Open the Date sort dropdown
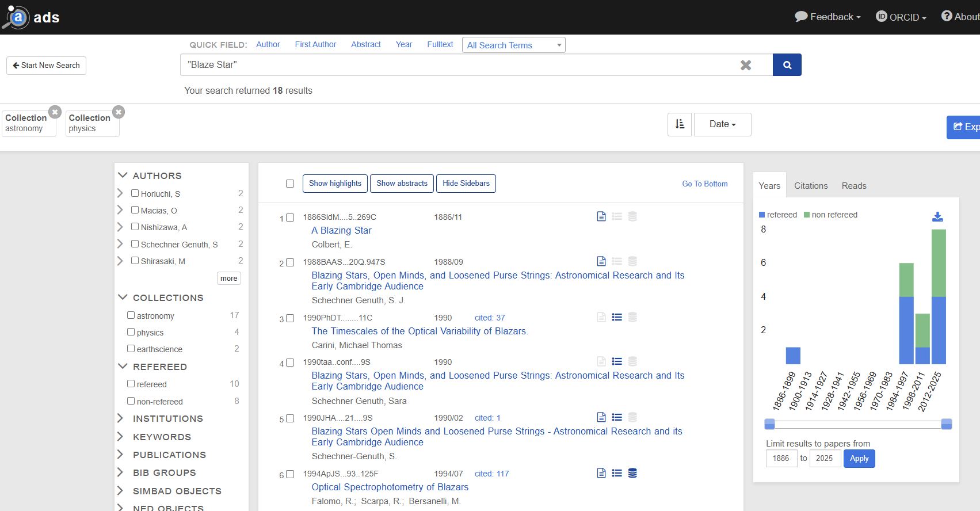The width and height of the screenshot is (980, 511). coord(722,124)
